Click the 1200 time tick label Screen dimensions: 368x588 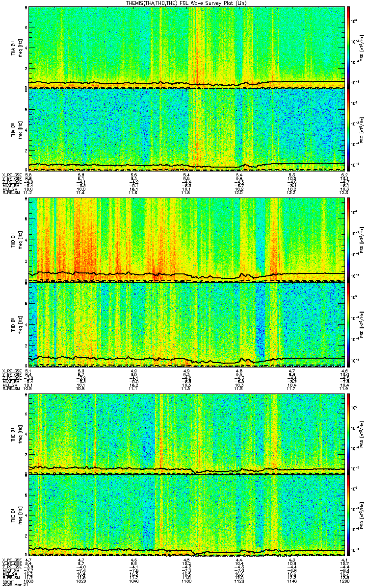[344, 581]
